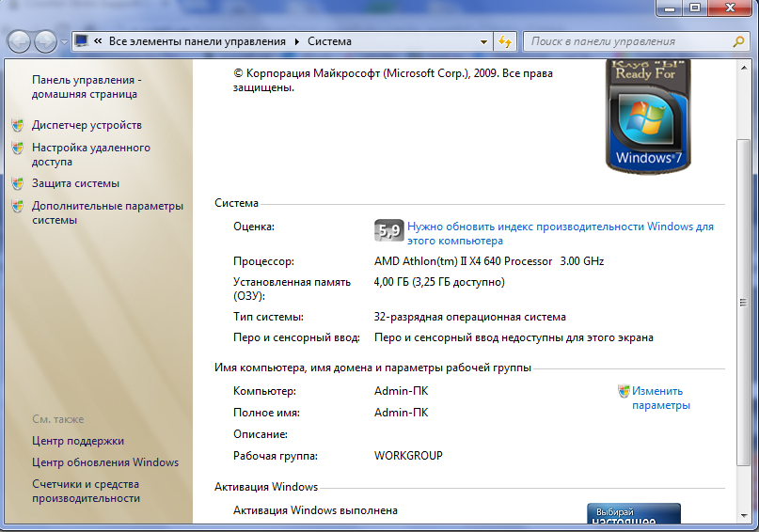This screenshot has width=759, height=532.
Task: Open 'Счетчики и средства производительности' link
Action: [86, 491]
